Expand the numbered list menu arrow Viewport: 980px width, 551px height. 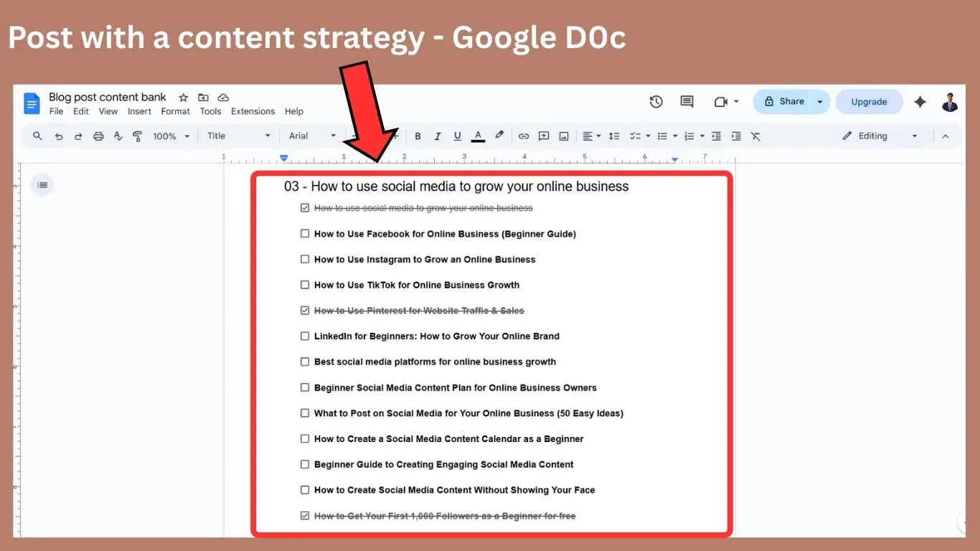pos(702,136)
